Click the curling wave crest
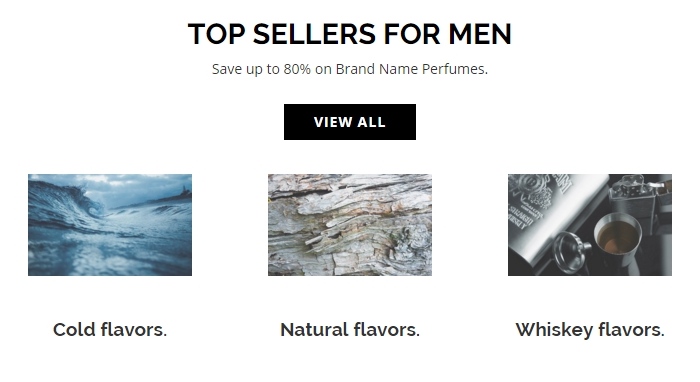Viewport: 700px width, 382px height. tap(85, 201)
